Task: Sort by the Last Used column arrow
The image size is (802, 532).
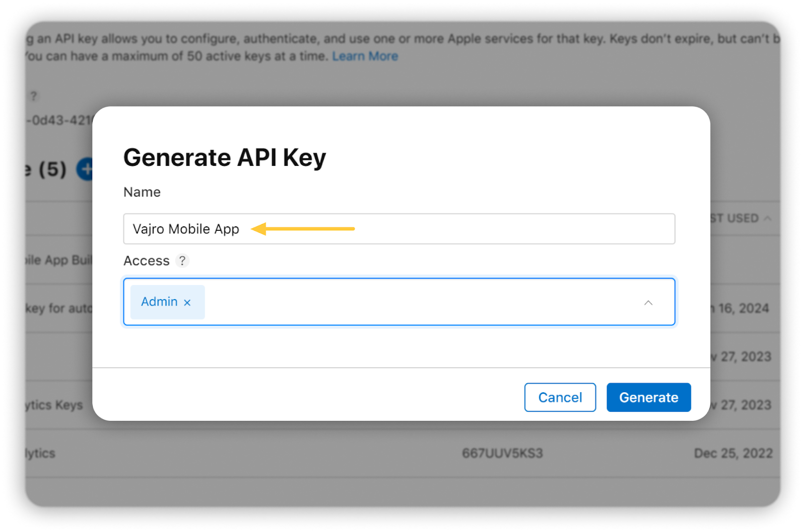Action: [767, 218]
